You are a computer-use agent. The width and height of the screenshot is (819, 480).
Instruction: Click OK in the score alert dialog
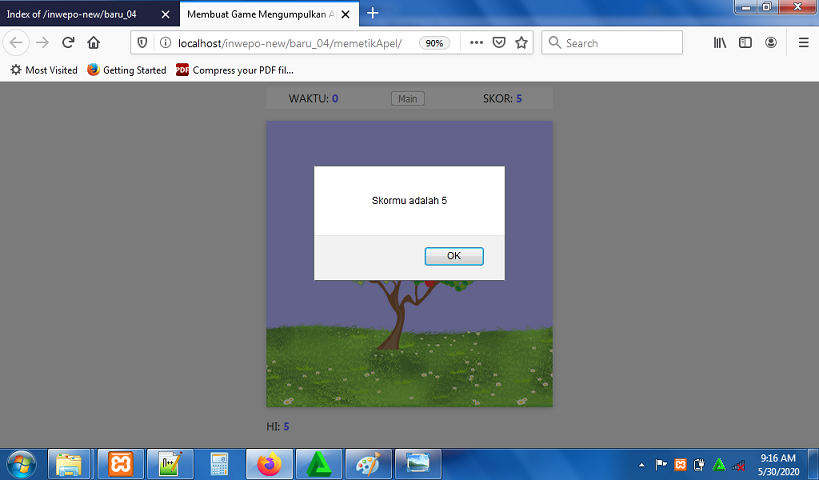(x=453, y=256)
